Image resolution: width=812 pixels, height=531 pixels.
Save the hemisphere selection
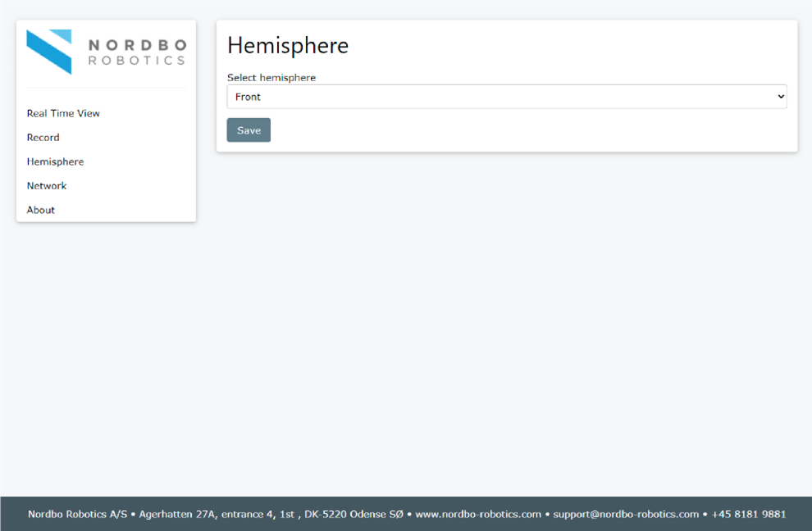[249, 130]
